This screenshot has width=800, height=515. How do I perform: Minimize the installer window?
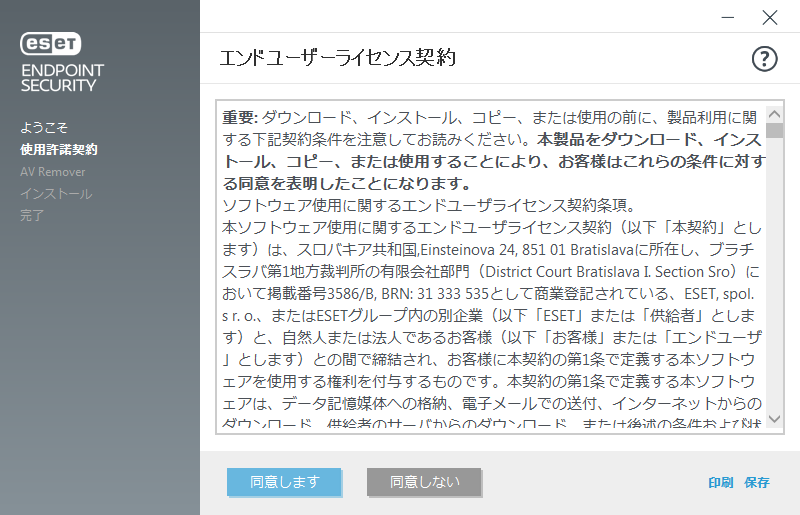click(728, 17)
